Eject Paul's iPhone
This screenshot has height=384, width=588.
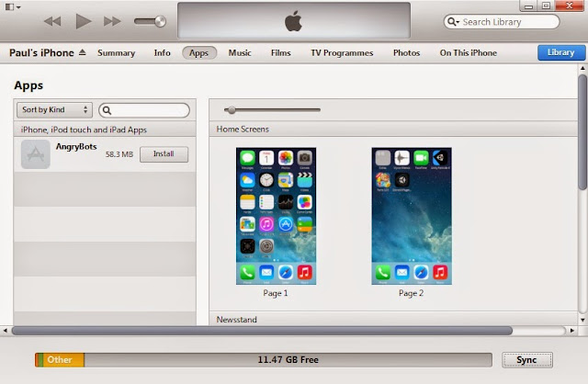click(x=83, y=52)
